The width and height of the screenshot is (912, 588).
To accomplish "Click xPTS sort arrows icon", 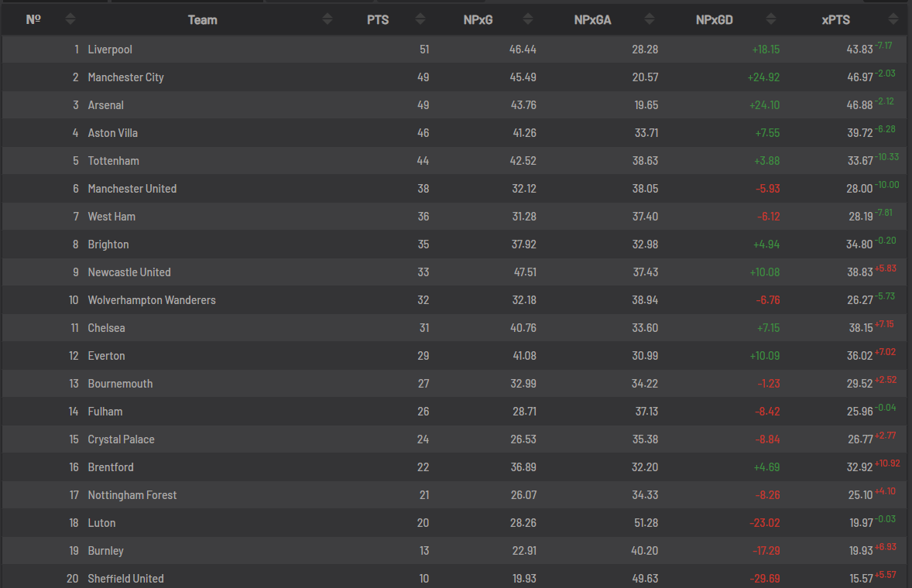I will coord(893,19).
